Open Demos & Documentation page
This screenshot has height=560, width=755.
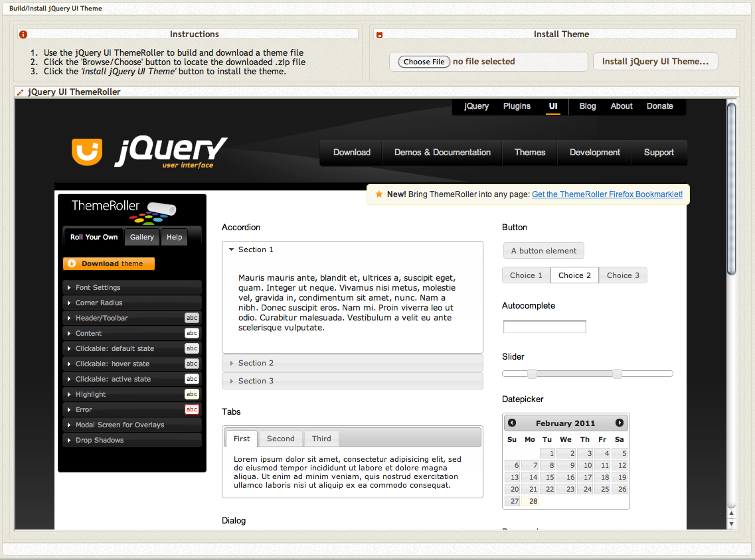point(442,153)
